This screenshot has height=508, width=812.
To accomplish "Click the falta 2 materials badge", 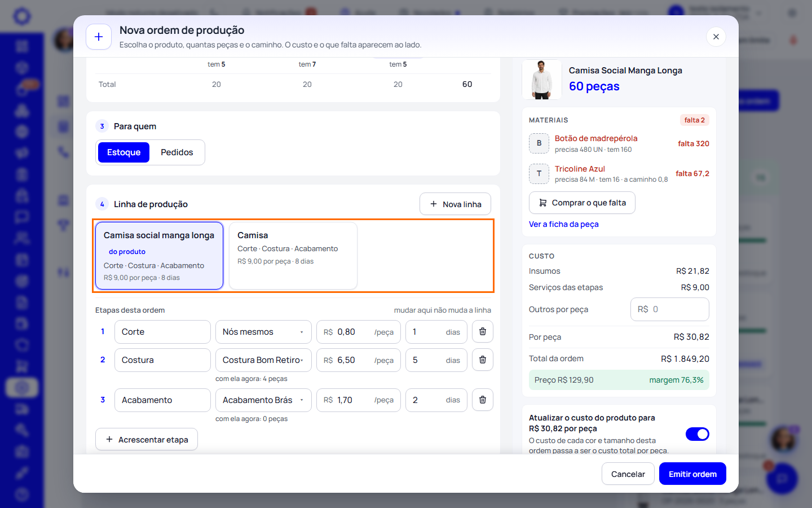I will point(695,120).
